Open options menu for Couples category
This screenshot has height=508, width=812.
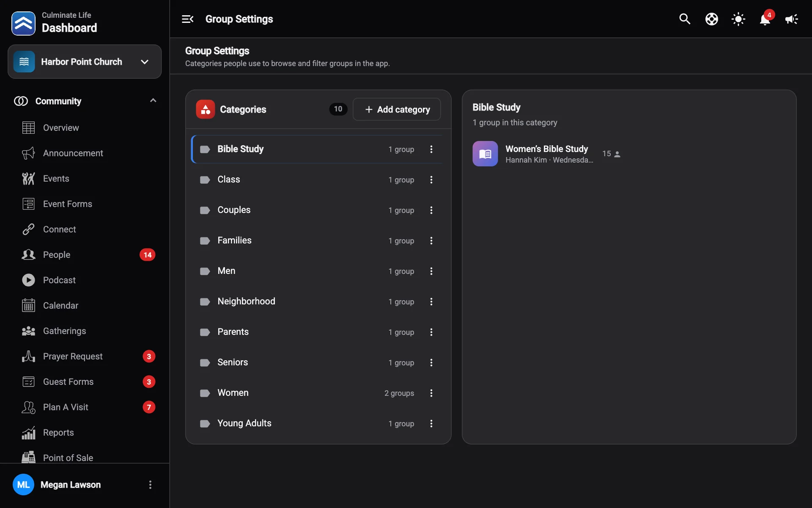click(x=431, y=210)
